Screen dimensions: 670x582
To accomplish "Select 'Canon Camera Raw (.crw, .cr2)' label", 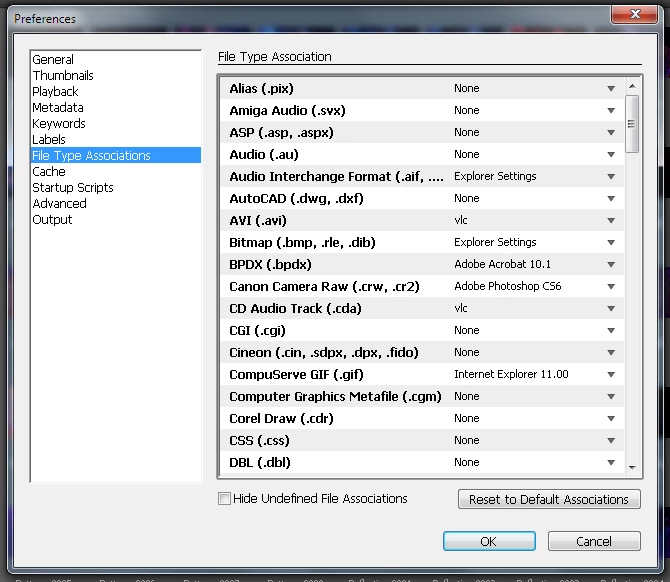I will (324, 287).
